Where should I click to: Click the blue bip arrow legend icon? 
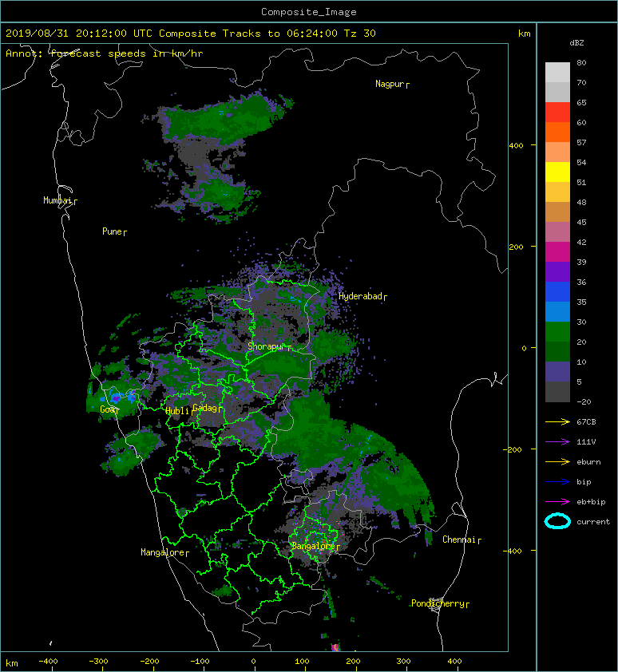pos(557,482)
